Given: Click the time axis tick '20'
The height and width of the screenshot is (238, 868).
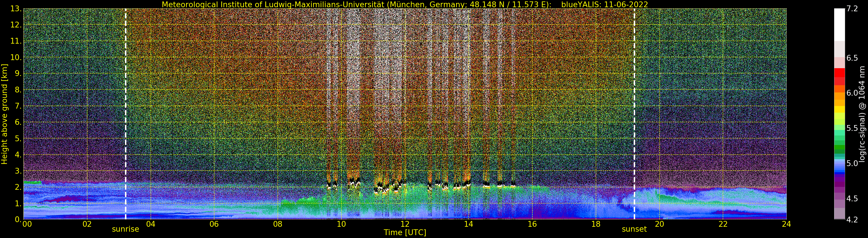Looking at the screenshot, I should [659, 224].
